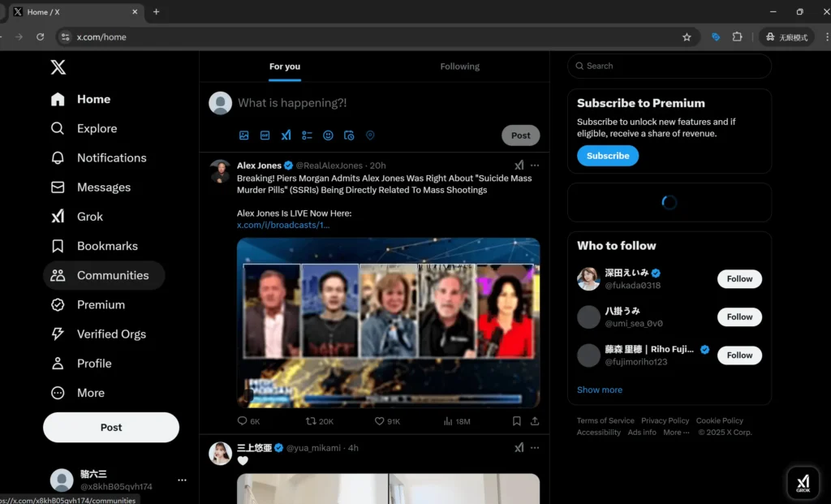Click the Grok explain icon on Alex Jones post
The image size is (831, 504).
coord(519,166)
